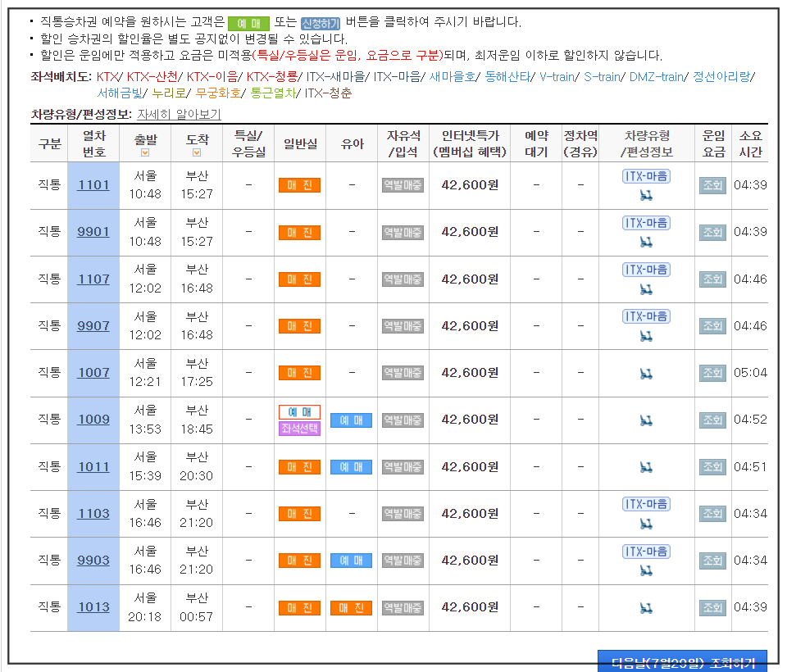Click 조회 fare lookup for train 1009
Viewport: 787px width, 672px height.
click(712, 420)
